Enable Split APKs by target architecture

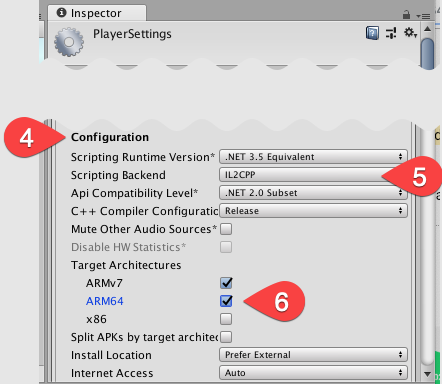click(x=226, y=337)
